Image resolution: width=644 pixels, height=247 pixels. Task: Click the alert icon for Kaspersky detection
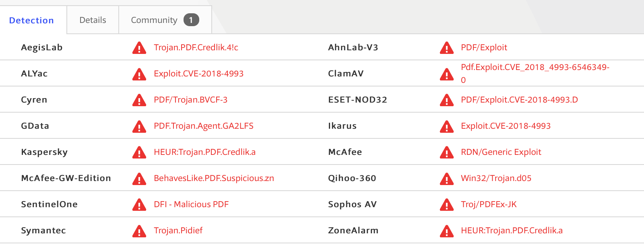pos(139,152)
